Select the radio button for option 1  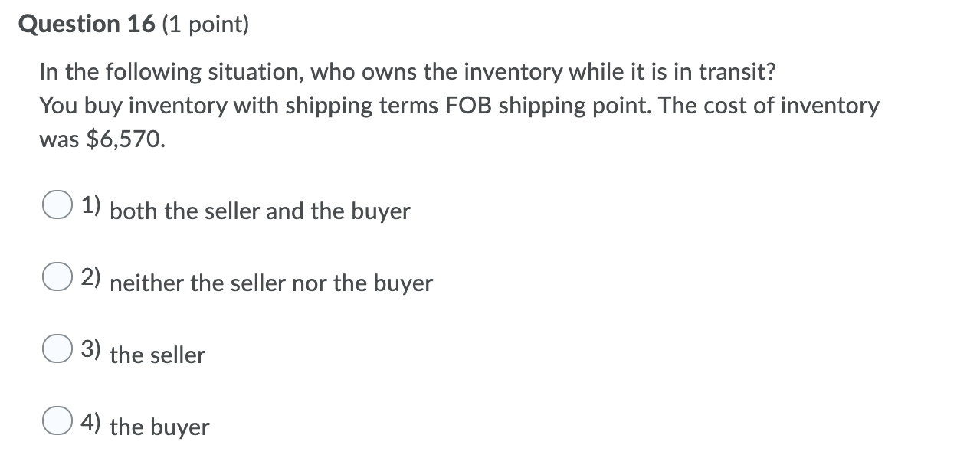56,205
